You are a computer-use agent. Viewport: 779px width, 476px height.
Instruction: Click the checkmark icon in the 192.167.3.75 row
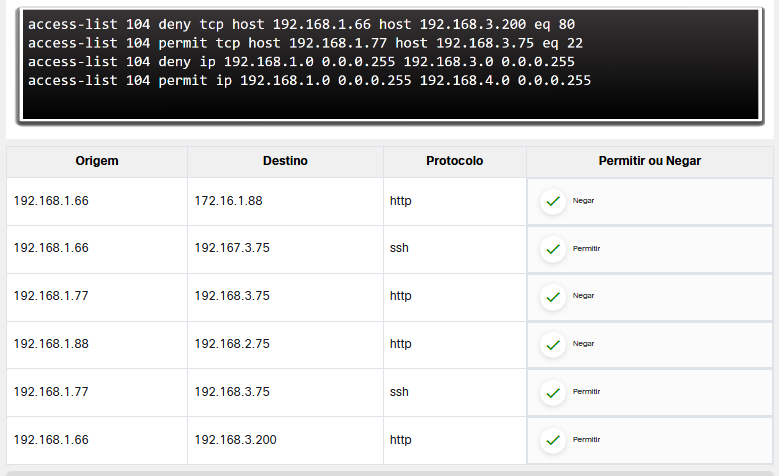tap(553, 249)
